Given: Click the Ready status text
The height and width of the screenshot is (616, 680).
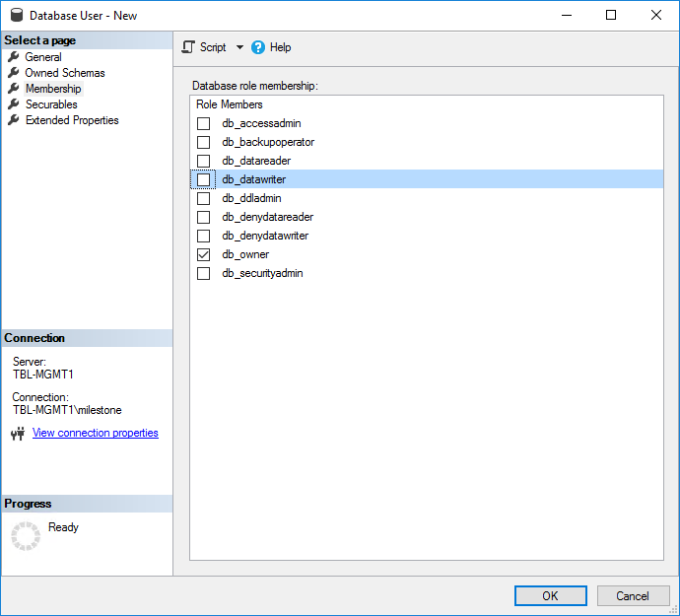Looking at the screenshot, I should [x=63, y=527].
